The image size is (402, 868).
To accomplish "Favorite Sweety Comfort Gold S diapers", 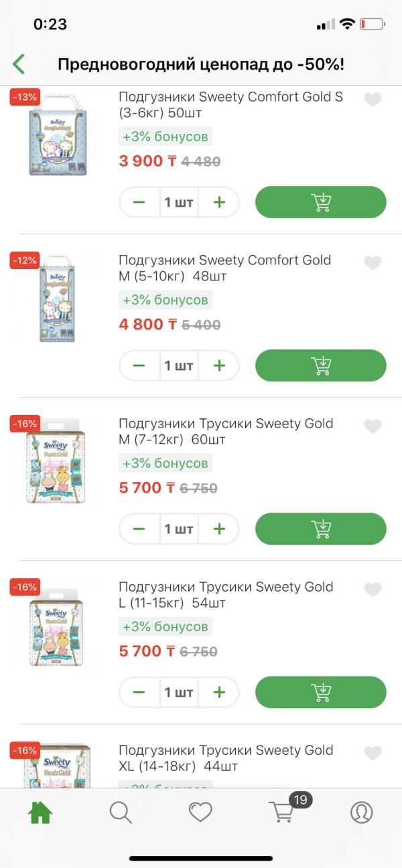I will 373,100.
